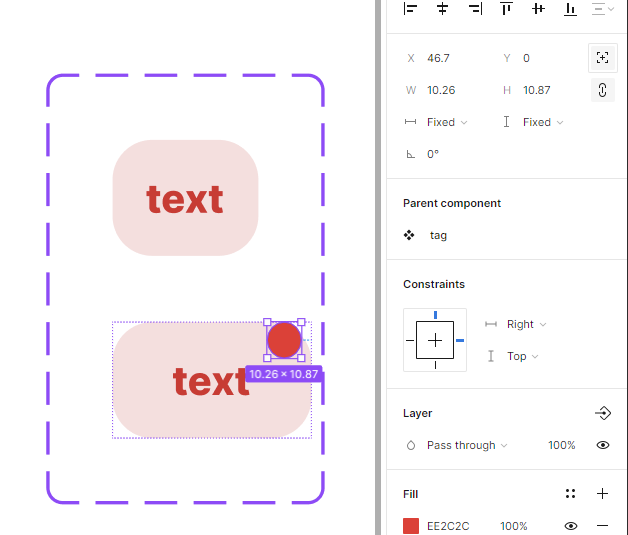
Task: Open fill styles four-dot icon
Action: point(570,494)
